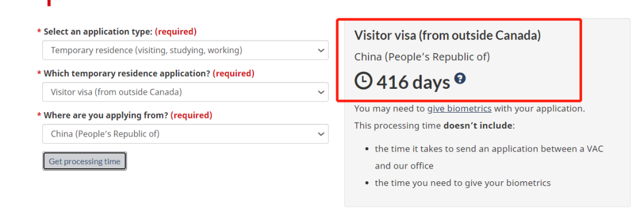The image size is (644, 220).
Task: Click the Visitor visa heading in the results panel
Action: [x=448, y=35]
